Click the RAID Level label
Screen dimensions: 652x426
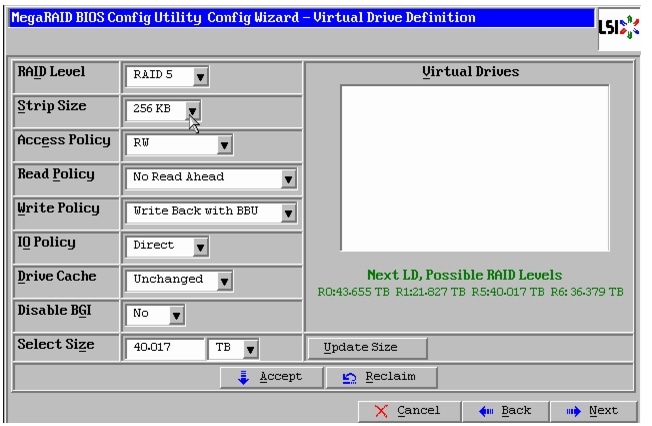(51, 72)
